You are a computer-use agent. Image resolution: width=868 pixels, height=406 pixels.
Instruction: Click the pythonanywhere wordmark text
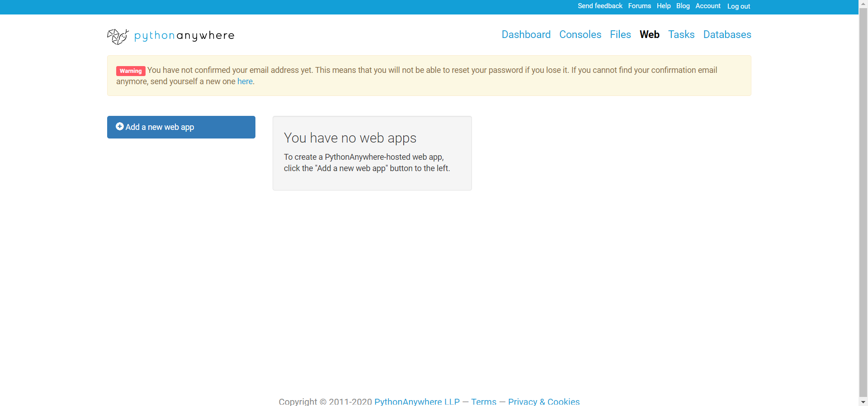[184, 36]
